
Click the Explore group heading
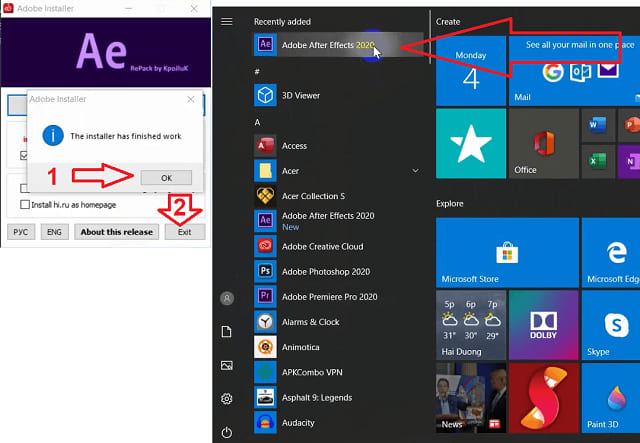[450, 203]
